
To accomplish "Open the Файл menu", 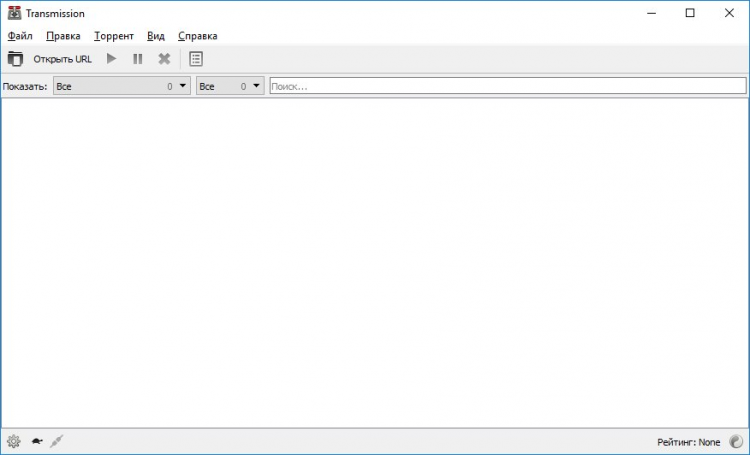I will coord(20,36).
